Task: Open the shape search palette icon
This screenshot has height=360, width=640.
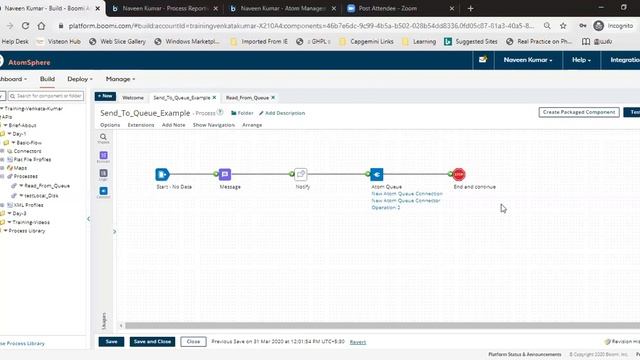Action: tap(103, 138)
